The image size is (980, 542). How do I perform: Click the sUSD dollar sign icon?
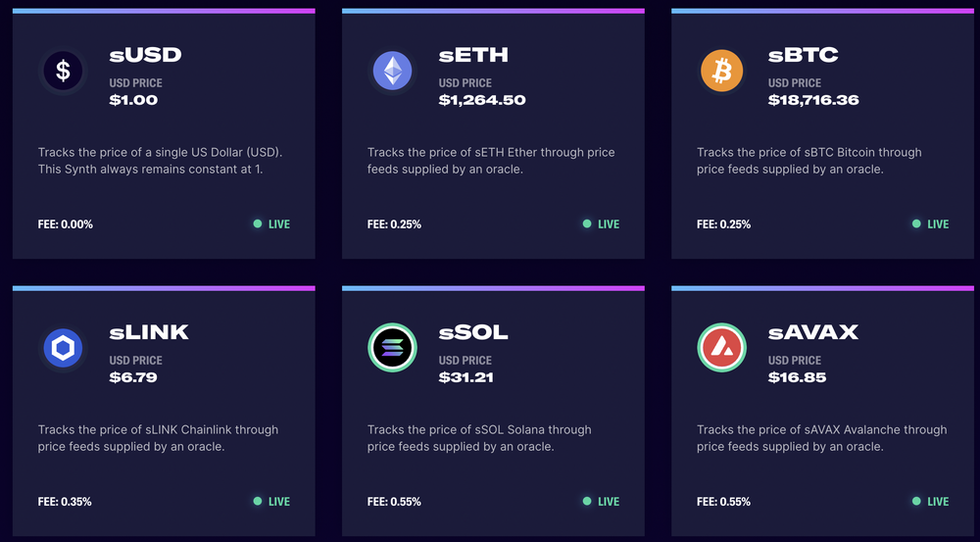click(63, 71)
